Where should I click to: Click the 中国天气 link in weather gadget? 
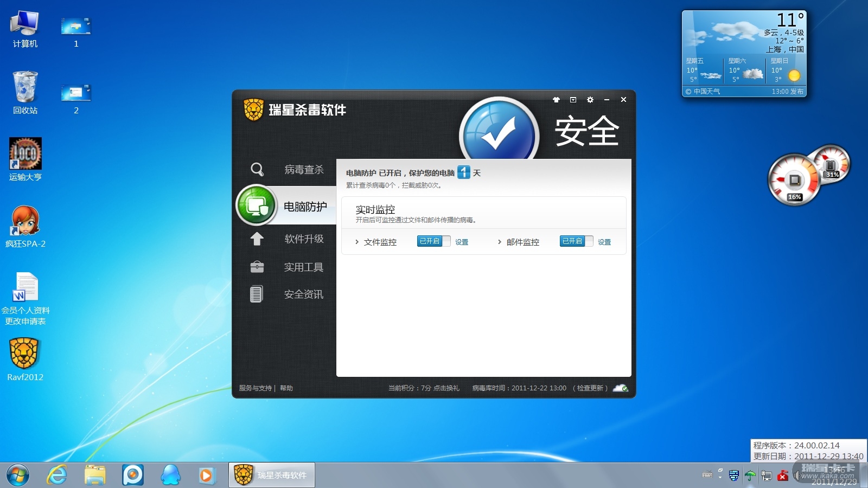point(707,92)
